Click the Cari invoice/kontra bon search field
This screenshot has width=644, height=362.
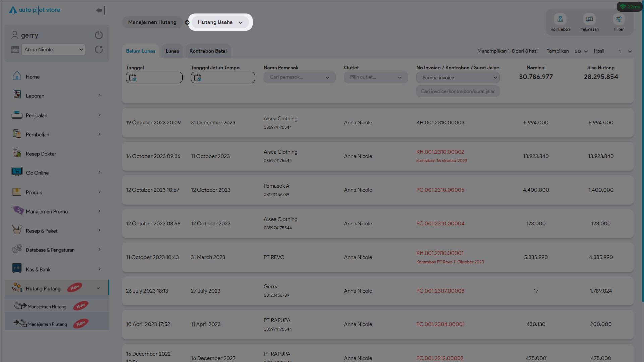click(458, 91)
